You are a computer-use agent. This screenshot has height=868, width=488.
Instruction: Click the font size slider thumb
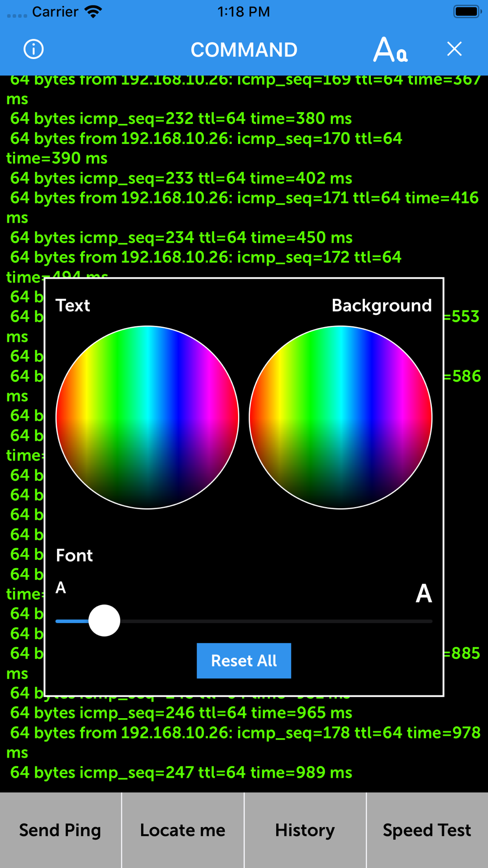tap(104, 620)
